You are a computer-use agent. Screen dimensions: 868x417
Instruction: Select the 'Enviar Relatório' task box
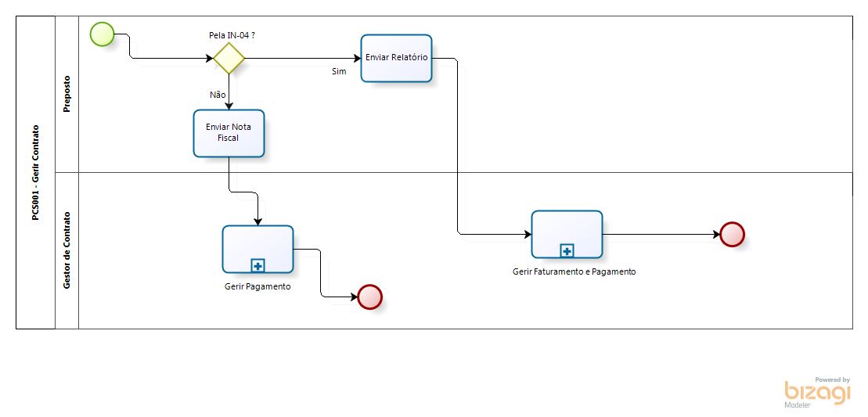396,58
